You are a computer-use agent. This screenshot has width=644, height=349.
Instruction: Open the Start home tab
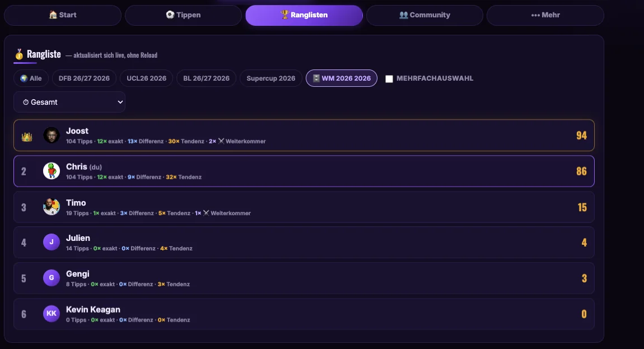click(62, 15)
